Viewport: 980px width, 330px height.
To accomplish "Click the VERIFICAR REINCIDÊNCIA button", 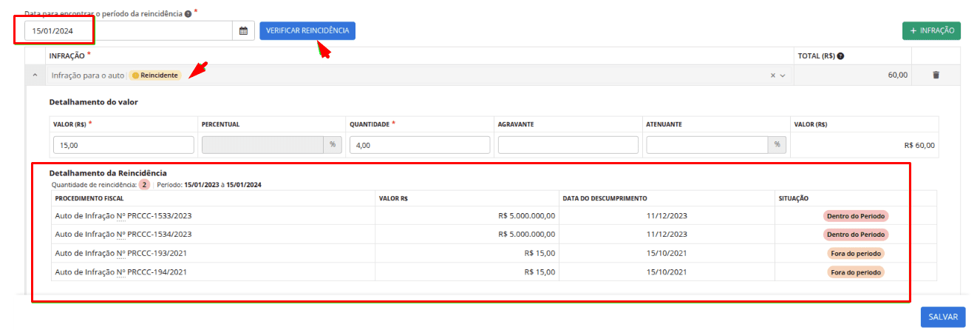I will tap(307, 30).
